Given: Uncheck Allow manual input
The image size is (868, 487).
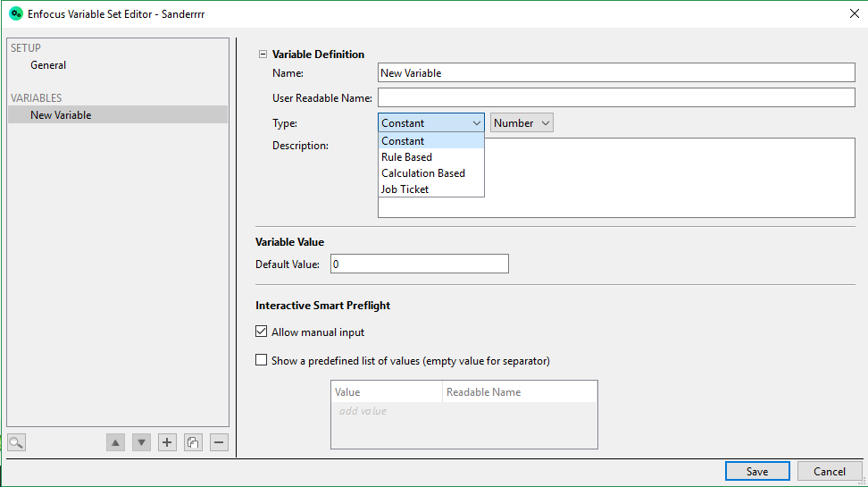Looking at the screenshot, I should click(x=262, y=332).
